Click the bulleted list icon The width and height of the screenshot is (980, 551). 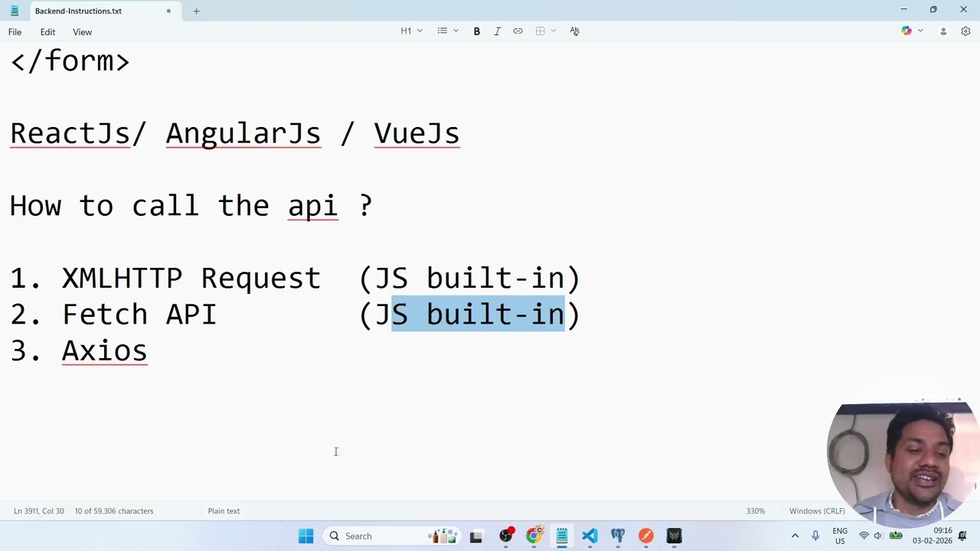pyautogui.click(x=442, y=31)
